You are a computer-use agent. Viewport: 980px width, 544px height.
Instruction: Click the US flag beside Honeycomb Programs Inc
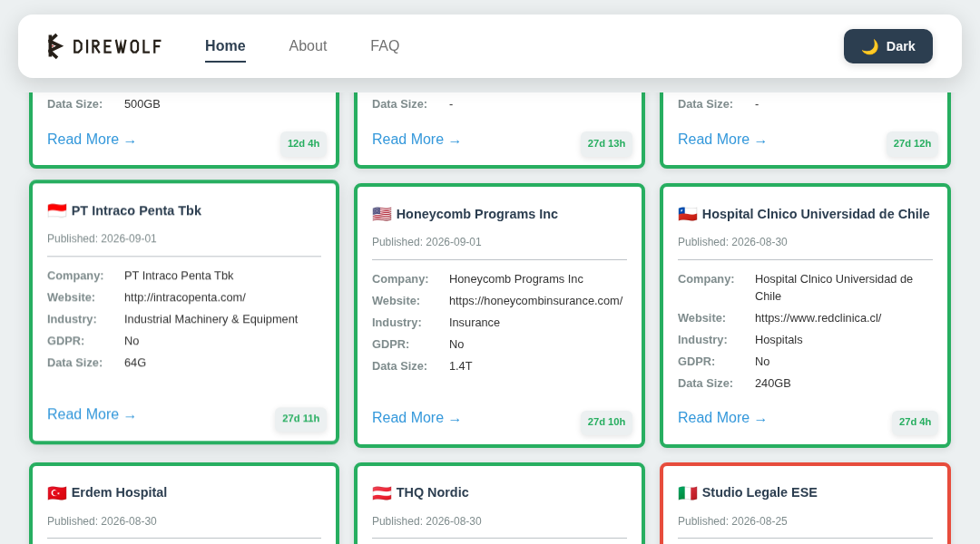point(382,214)
